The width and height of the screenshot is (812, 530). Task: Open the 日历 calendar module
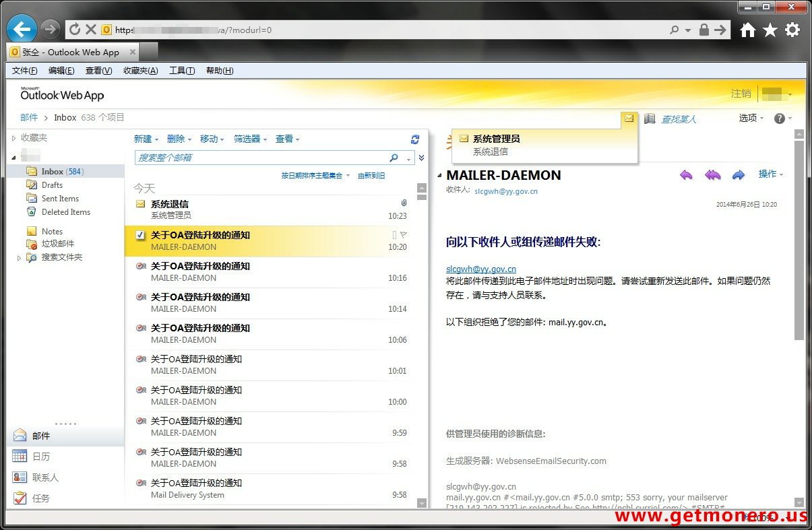coord(41,457)
